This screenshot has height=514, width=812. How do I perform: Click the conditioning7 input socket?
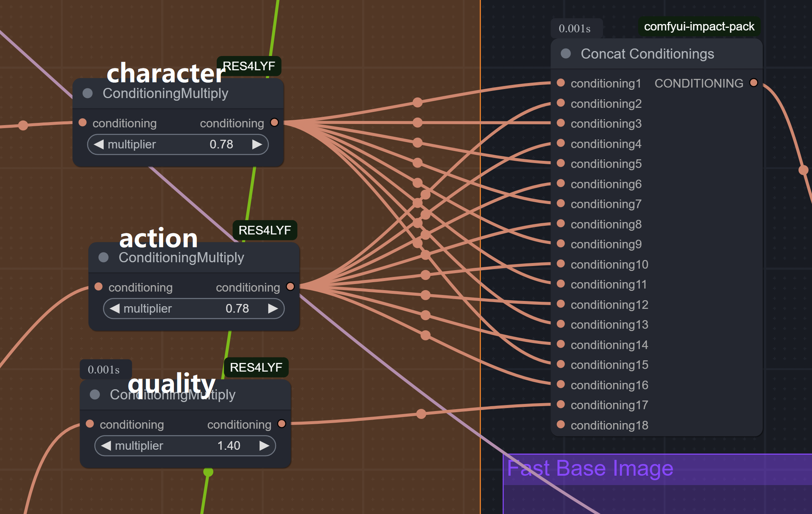(561, 203)
